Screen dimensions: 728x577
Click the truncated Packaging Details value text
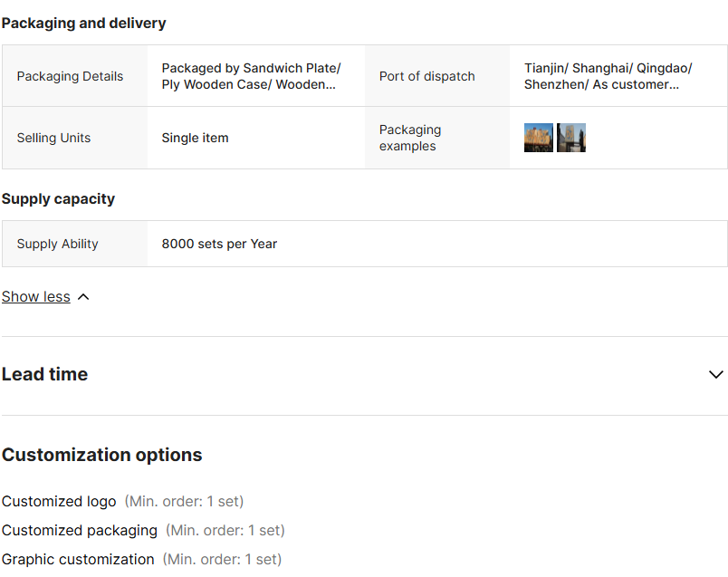click(251, 76)
